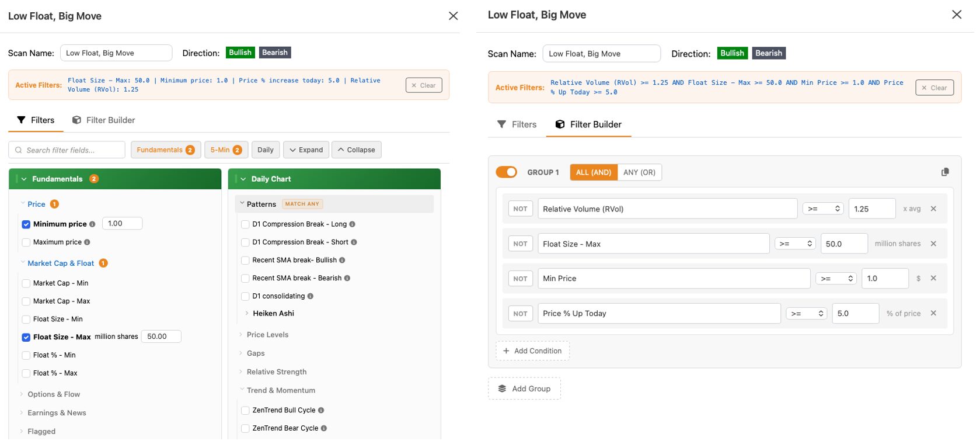The height and width of the screenshot is (444, 980).
Task: Click the Float Size - Max 50.00 value field
Action: pyautogui.click(x=161, y=337)
